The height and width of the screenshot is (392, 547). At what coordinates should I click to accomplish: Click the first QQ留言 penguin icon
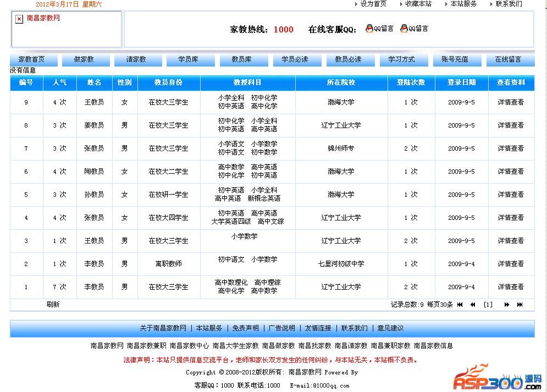[369, 29]
